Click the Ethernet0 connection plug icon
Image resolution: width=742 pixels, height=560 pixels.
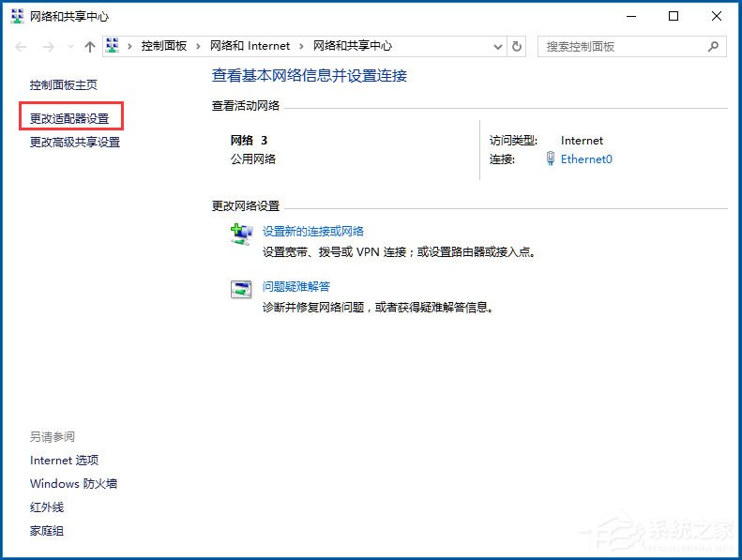tap(551, 159)
